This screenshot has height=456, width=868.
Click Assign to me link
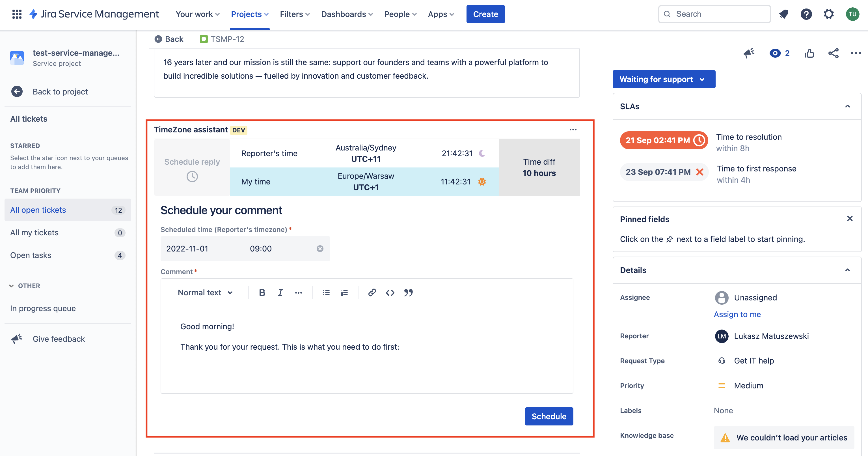click(737, 314)
